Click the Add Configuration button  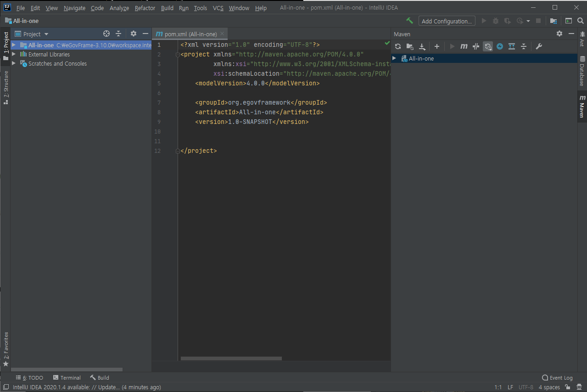(x=446, y=21)
